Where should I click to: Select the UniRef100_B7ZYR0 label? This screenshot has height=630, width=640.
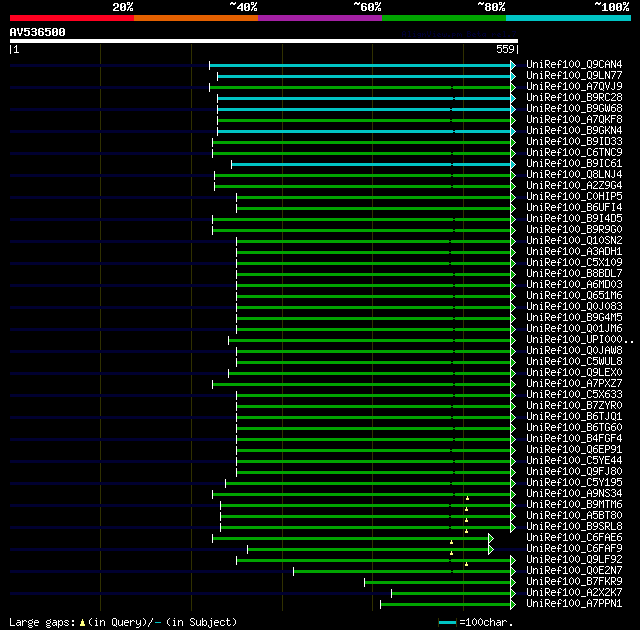click(x=574, y=406)
